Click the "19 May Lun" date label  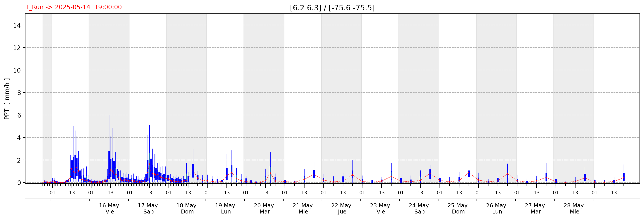(225, 208)
